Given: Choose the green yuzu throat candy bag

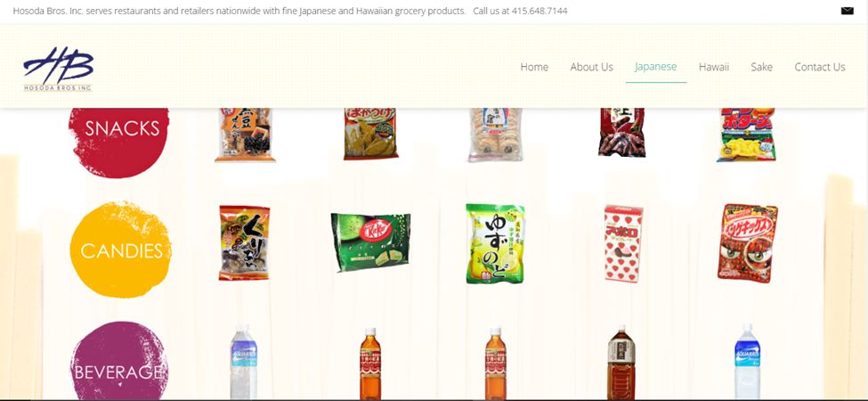Looking at the screenshot, I should tap(495, 243).
